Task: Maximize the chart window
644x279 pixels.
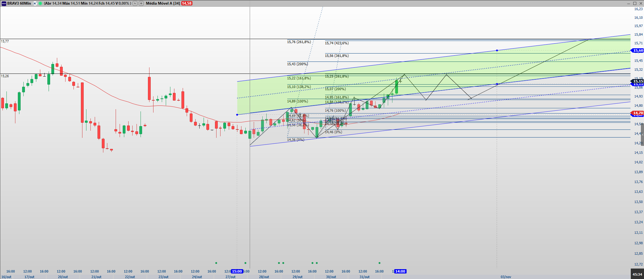Action: point(634,3)
